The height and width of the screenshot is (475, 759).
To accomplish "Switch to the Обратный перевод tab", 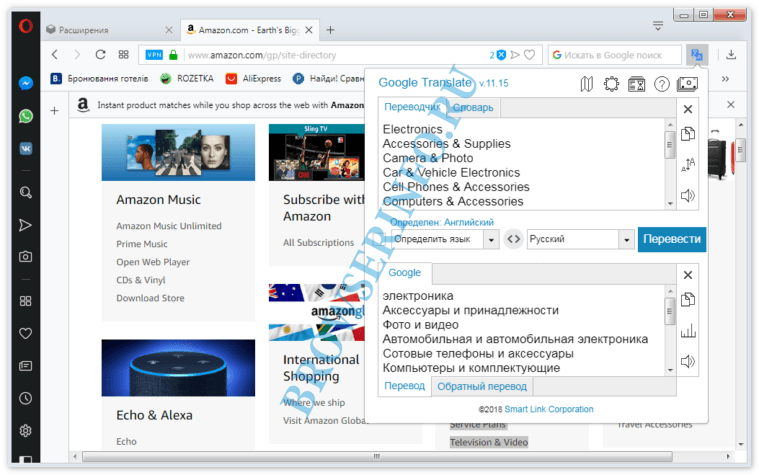I will (482, 386).
